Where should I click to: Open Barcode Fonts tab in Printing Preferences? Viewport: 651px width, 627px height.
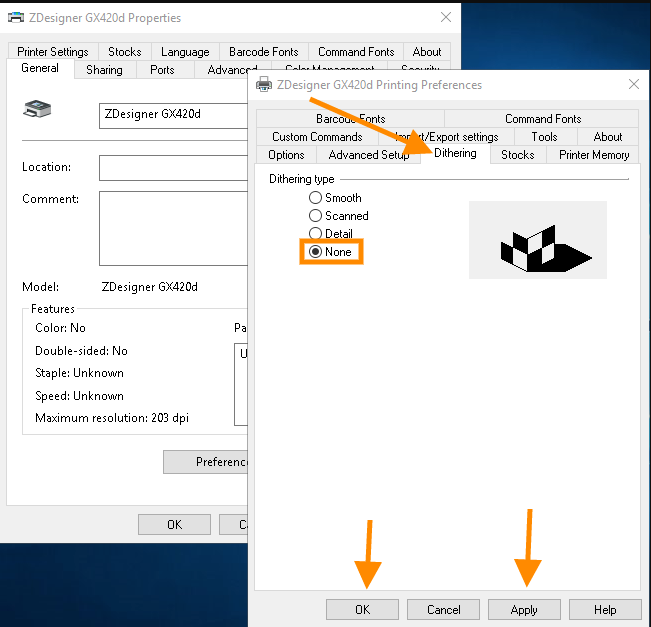[x=350, y=119]
